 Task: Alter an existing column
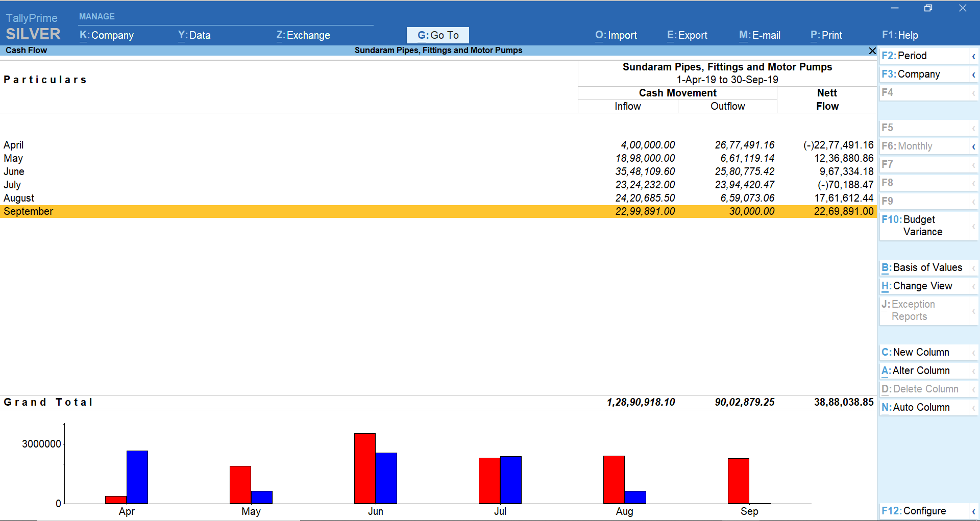click(x=916, y=370)
